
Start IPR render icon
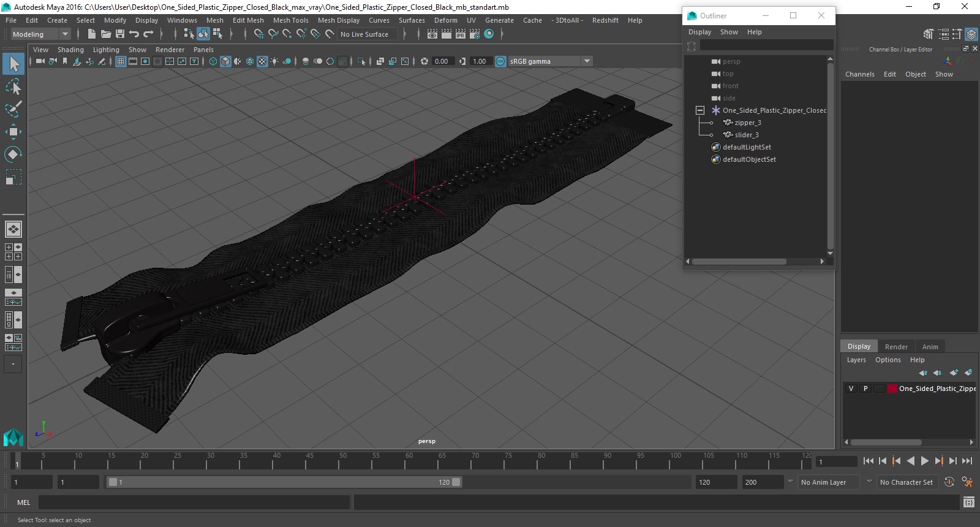tap(461, 34)
